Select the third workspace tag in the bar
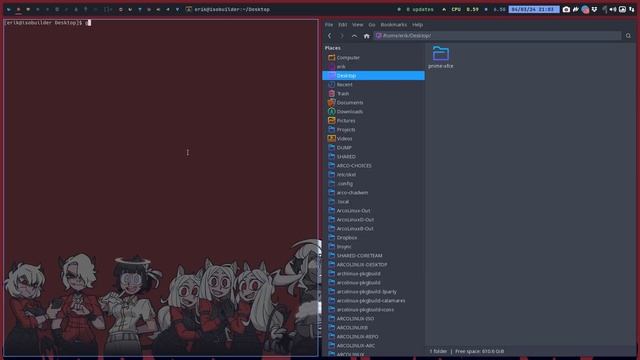This screenshot has height=360, width=640. (28, 9)
